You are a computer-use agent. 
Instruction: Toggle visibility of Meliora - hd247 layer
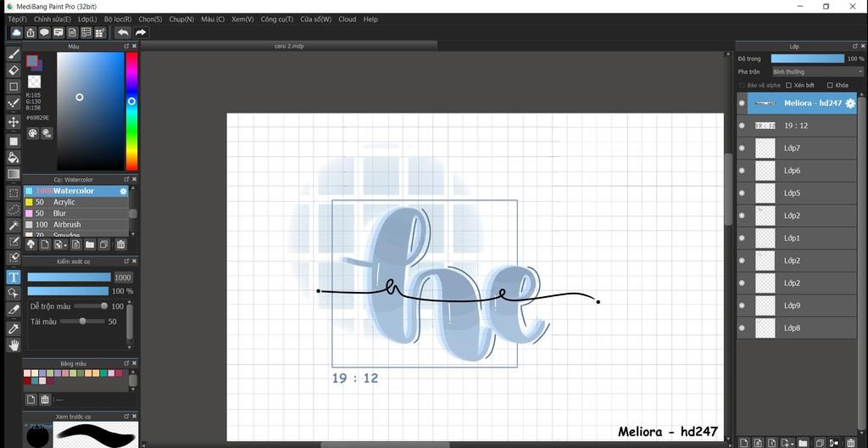(x=742, y=104)
